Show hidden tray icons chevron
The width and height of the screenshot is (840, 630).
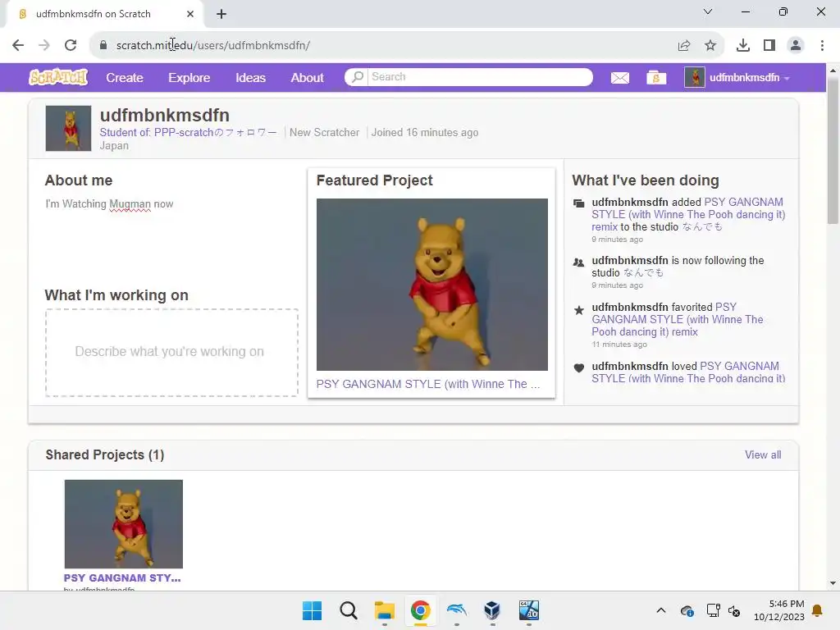point(661,610)
